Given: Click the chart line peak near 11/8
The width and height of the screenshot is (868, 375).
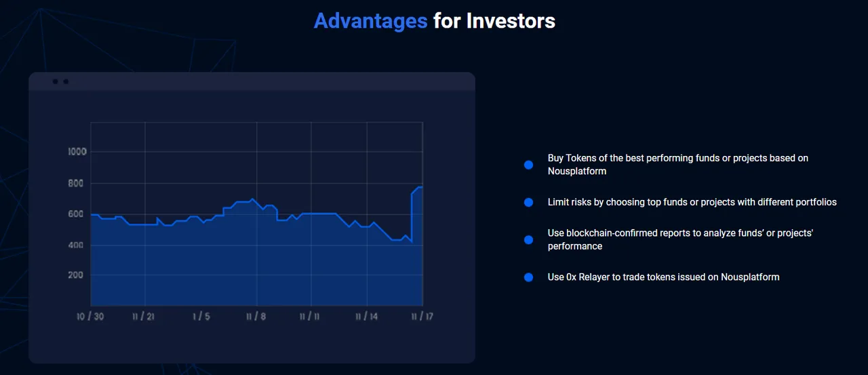Looking at the screenshot, I should (x=252, y=199).
